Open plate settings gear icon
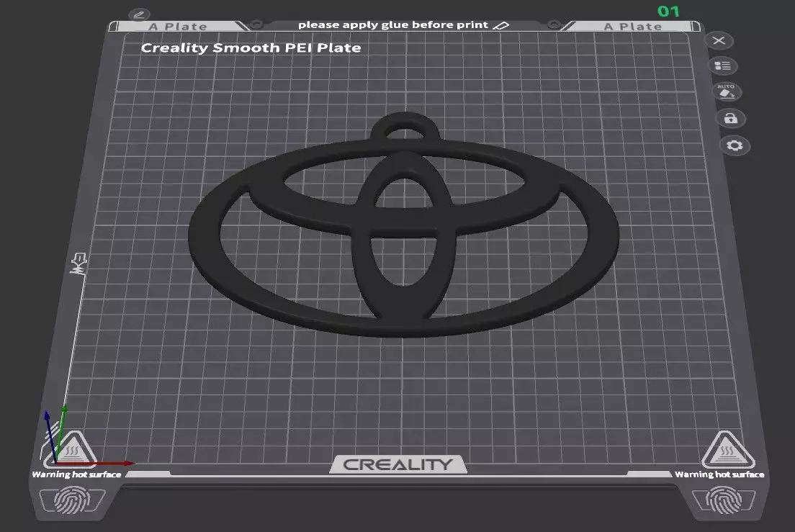Image resolution: width=795 pixels, height=532 pixels. [735, 146]
